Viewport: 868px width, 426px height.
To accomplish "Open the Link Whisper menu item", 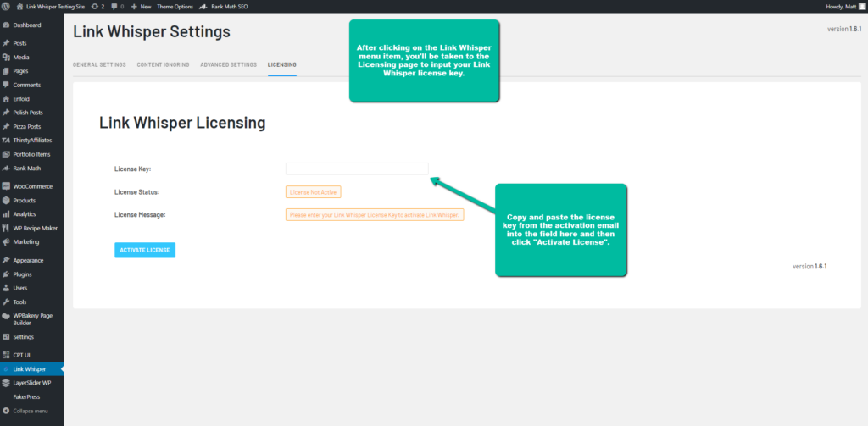I will pos(32,369).
